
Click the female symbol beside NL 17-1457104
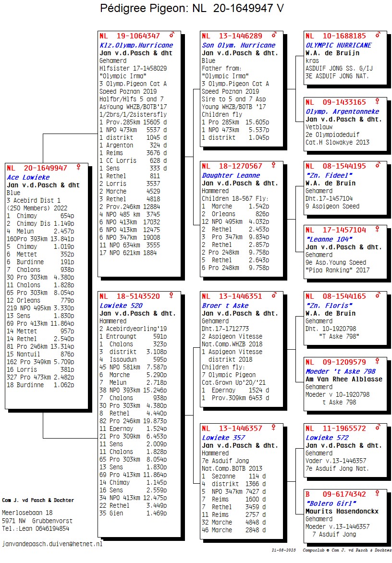[x=378, y=230]
